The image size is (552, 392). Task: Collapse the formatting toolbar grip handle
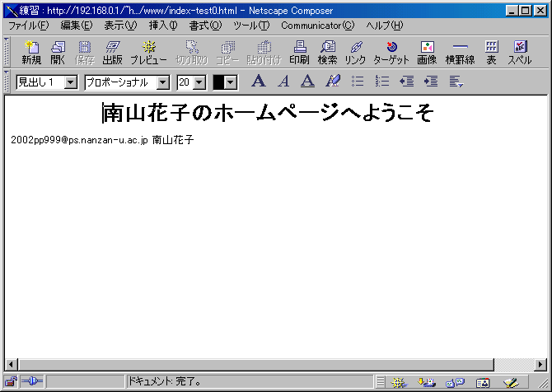click(x=7, y=82)
